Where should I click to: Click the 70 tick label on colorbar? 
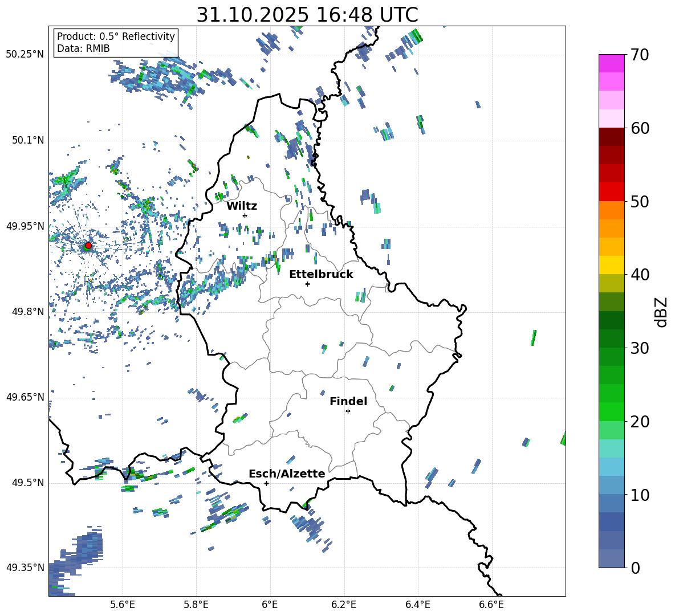coord(641,55)
